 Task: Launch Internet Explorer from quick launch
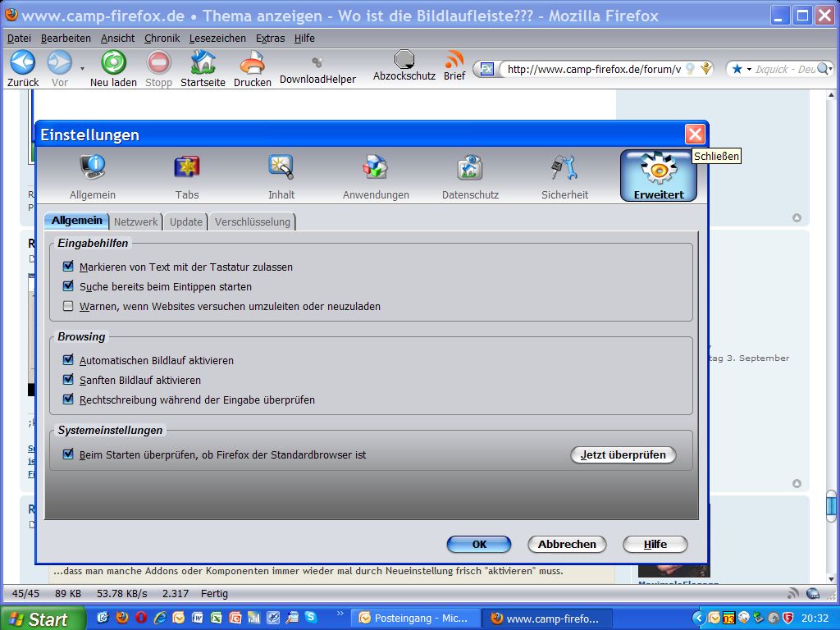click(x=160, y=618)
